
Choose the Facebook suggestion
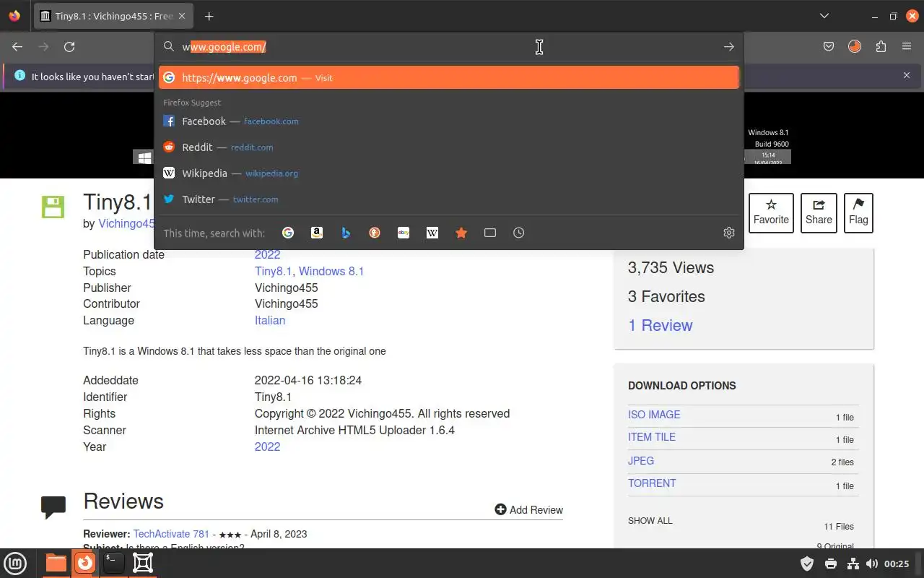coord(449,121)
